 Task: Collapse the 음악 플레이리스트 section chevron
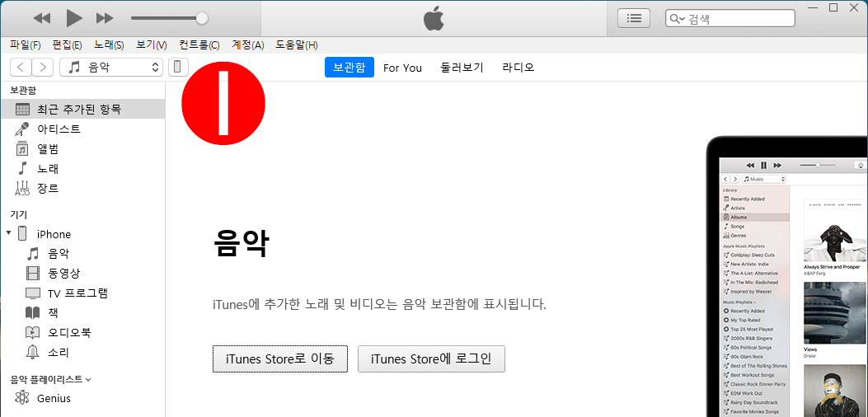pyautogui.click(x=88, y=380)
